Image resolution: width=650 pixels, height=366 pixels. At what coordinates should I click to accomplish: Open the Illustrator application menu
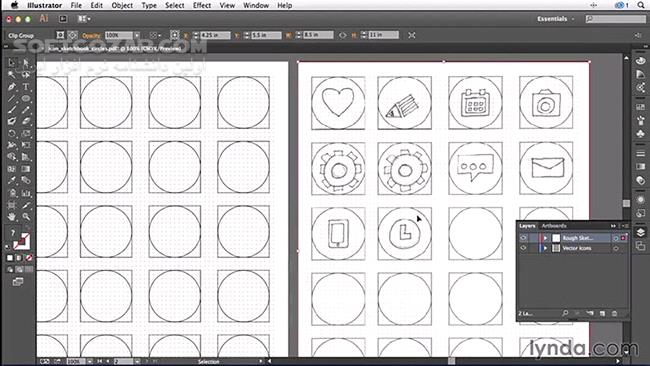click(44, 5)
